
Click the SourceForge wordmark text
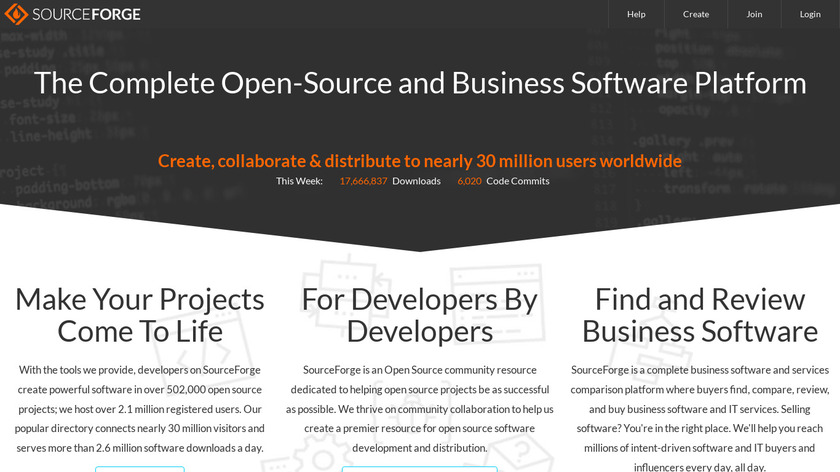coord(87,14)
